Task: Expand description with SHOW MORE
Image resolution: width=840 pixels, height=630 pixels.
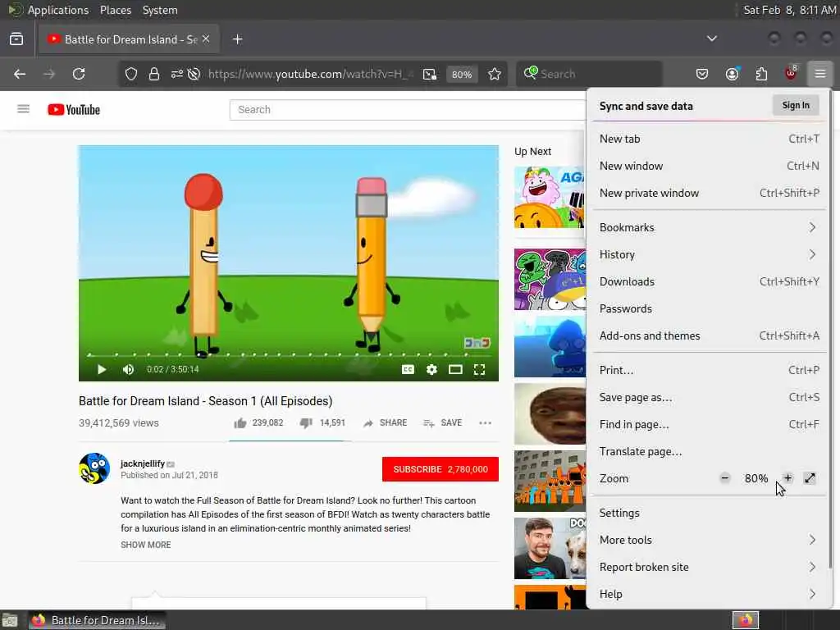Action: tap(146, 545)
